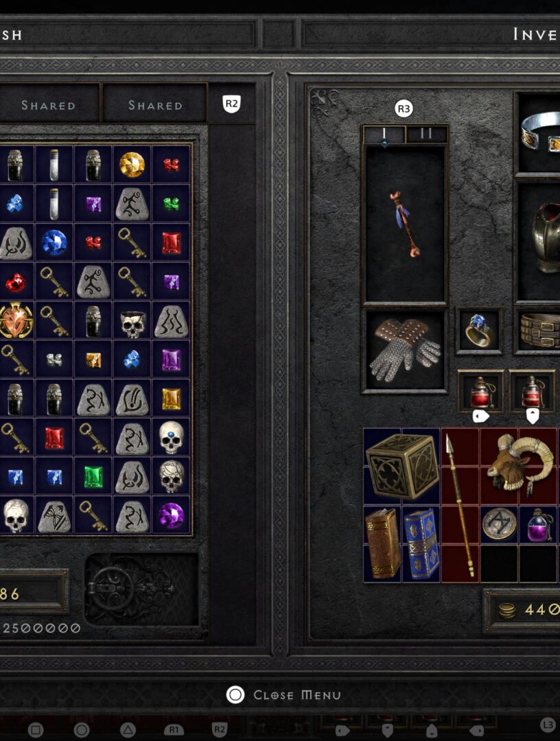Click the blue ornate tome
The height and width of the screenshot is (741, 560).
421,543
